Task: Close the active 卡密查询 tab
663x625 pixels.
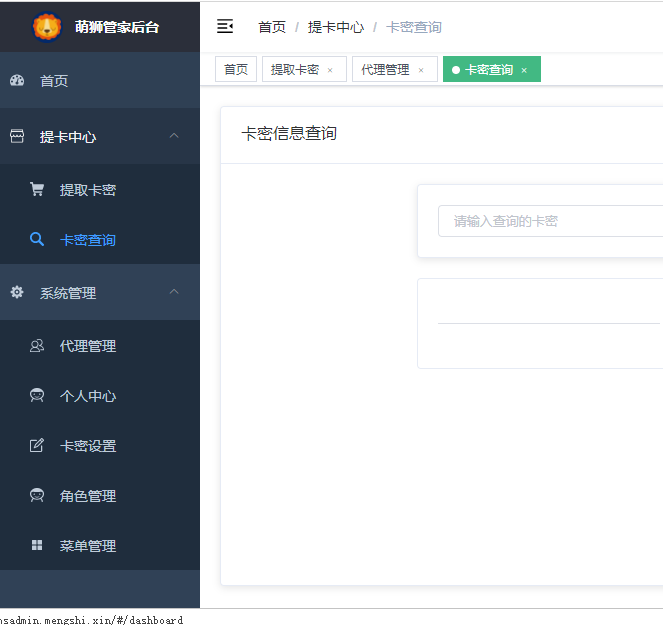Action: (524, 71)
